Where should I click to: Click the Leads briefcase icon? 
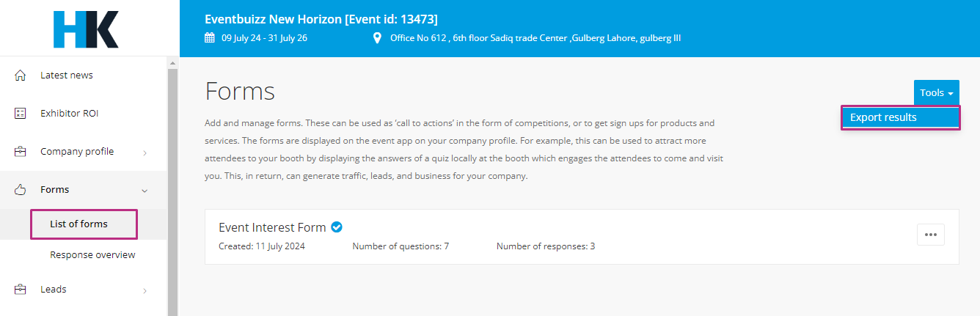[x=21, y=290]
